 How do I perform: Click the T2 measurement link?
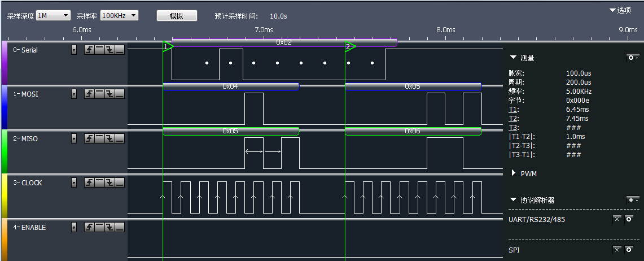513,119
